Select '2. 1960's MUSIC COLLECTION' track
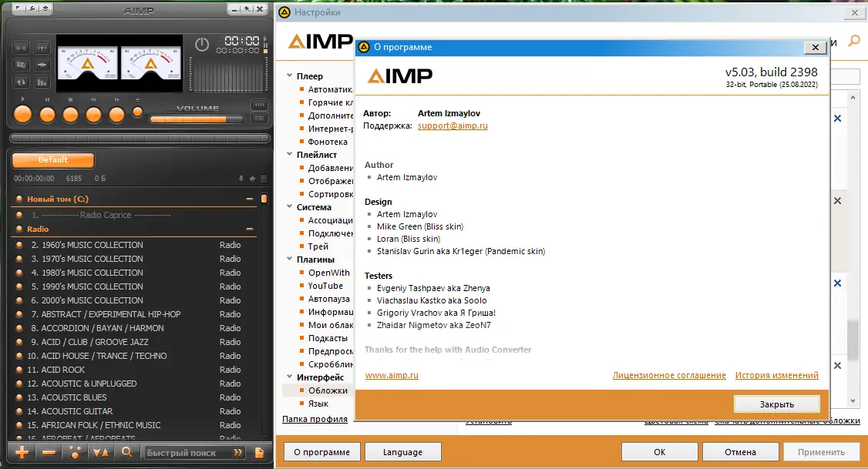Viewport: 868px width, 469px height. tap(135, 245)
